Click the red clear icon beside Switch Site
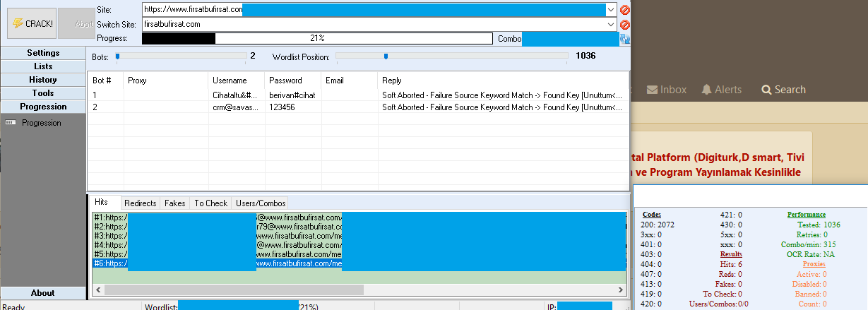Viewport: 868px width, 310px height. point(624,25)
